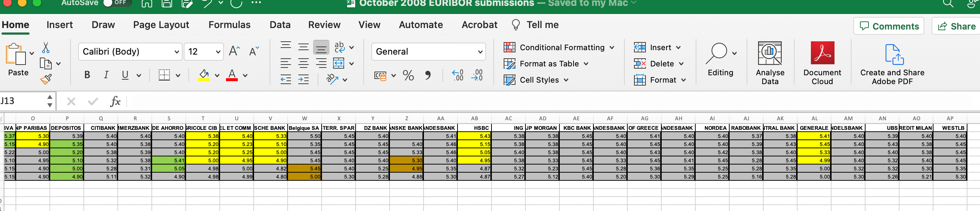Click Decrease Font Size icon
The image size is (980, 211).
pos(254,51)
